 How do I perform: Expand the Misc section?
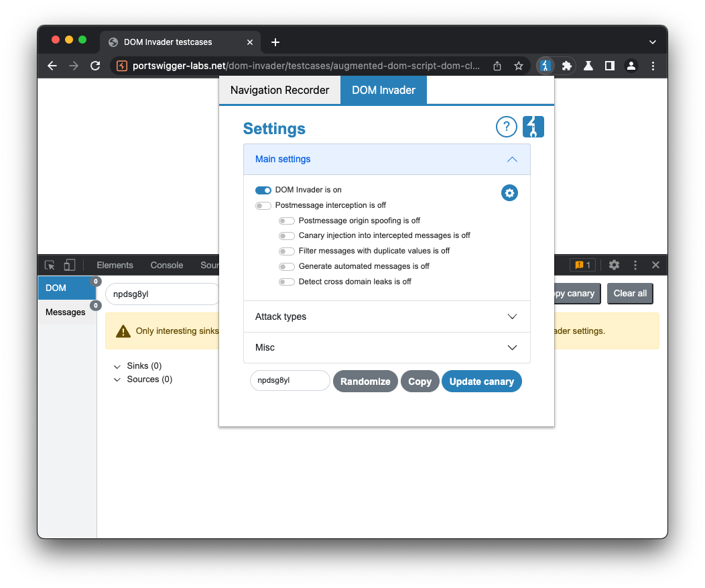click(387, 348)
